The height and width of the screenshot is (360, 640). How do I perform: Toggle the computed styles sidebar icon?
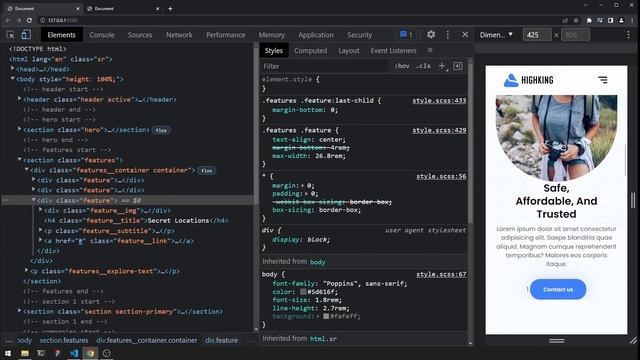pos(458,66)
